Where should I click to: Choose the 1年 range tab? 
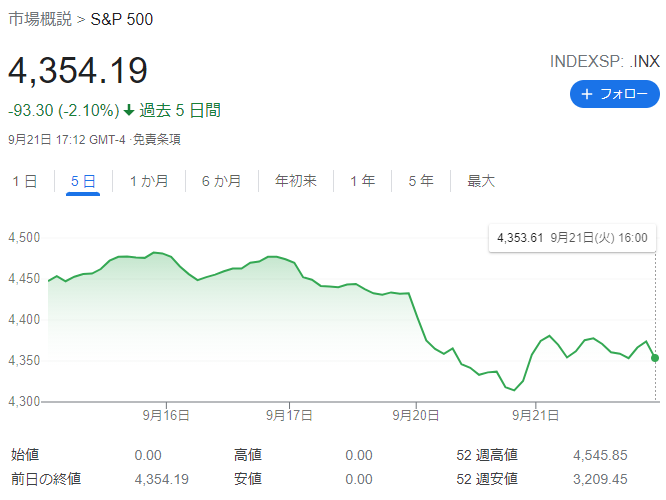click(x=363, y=181)
